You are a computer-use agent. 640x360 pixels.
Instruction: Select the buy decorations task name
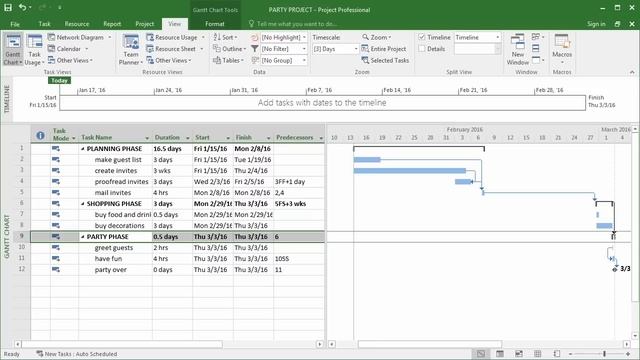tap(119, 226)
